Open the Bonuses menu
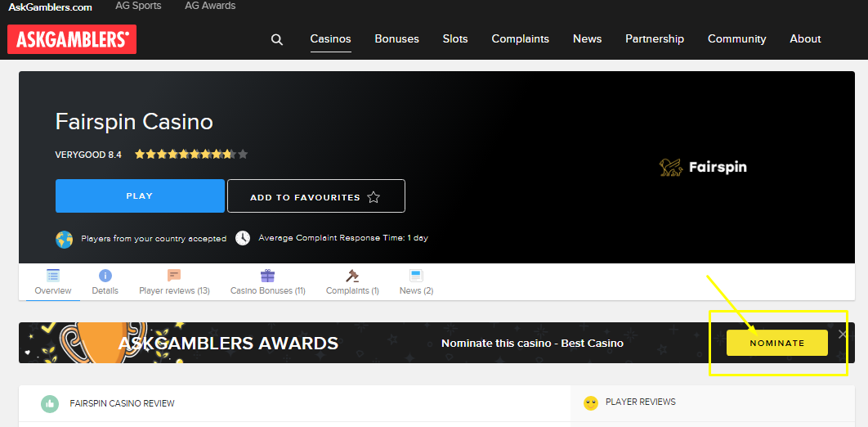Image resolution: width=868 pixels, height=427 pixels. [x=397, y=39]
